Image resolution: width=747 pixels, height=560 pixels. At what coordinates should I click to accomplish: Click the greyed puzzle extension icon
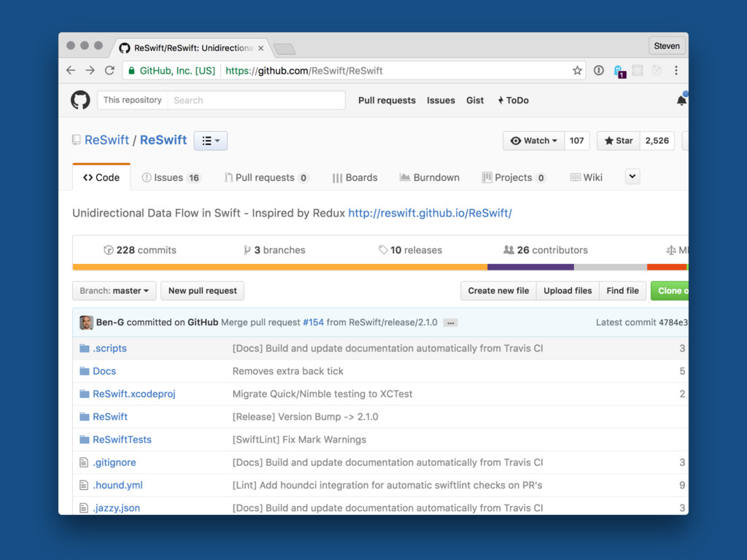coord(638,71)
